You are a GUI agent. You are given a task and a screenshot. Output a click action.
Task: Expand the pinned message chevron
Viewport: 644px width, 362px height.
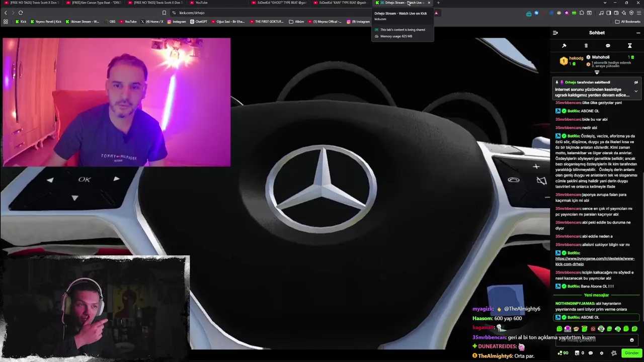click(636, 92)
